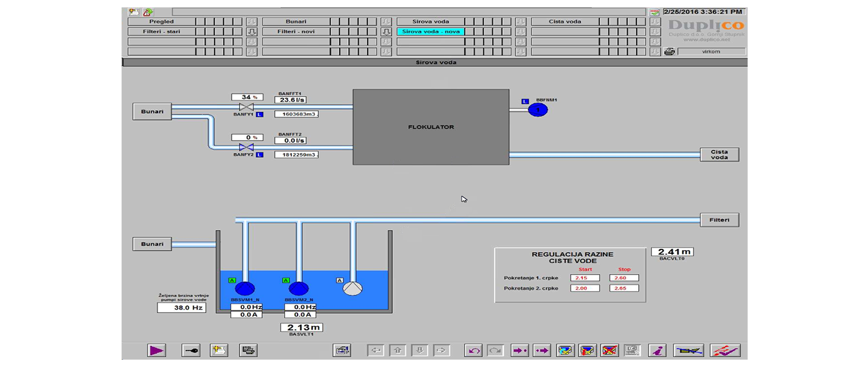This screenshot has width=868, height=367.
Task: Click the down arrow navigation icon in bottom toolbar
Action: [420, 350]
